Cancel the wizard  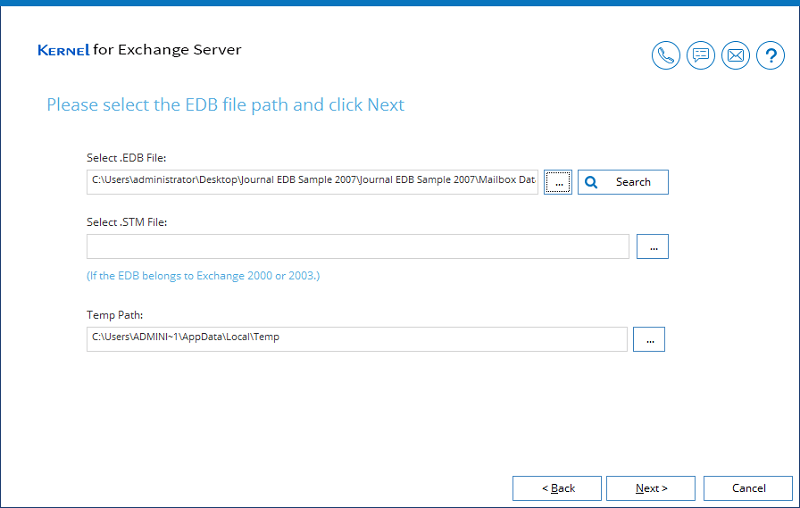coord(748,489)
